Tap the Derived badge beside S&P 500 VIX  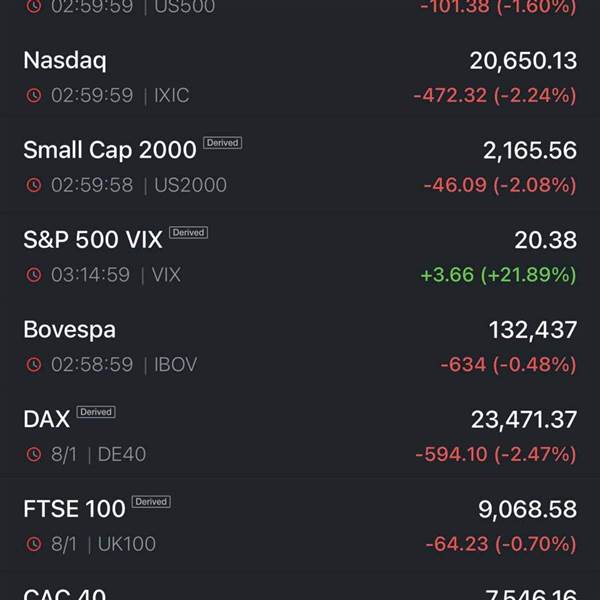189,232
